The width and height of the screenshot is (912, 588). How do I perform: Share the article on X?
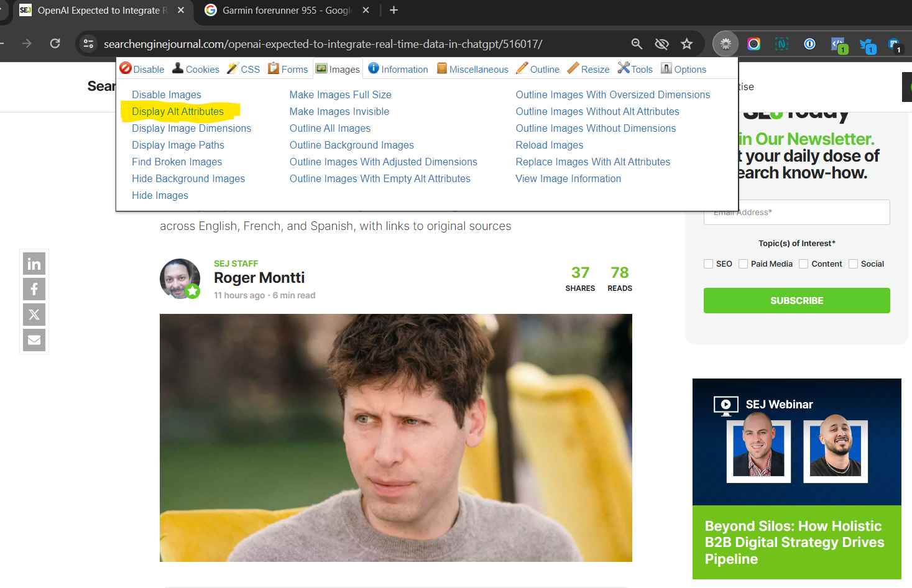point(34,315)
